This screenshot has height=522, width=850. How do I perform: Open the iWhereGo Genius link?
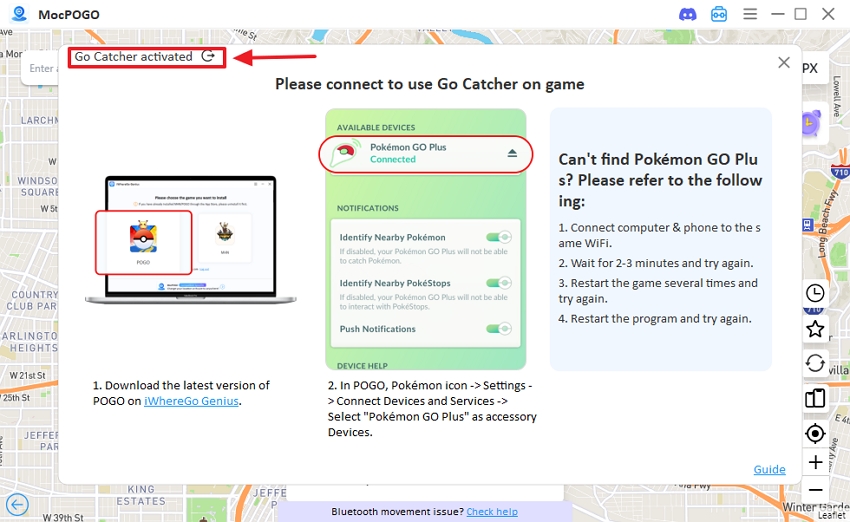click(x=191, y=401)
